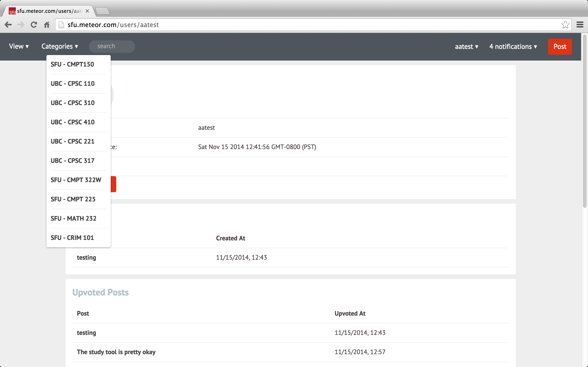Click the browser back arrow
The height and width of the screenshot is (367, 588).
pos(8,25)
